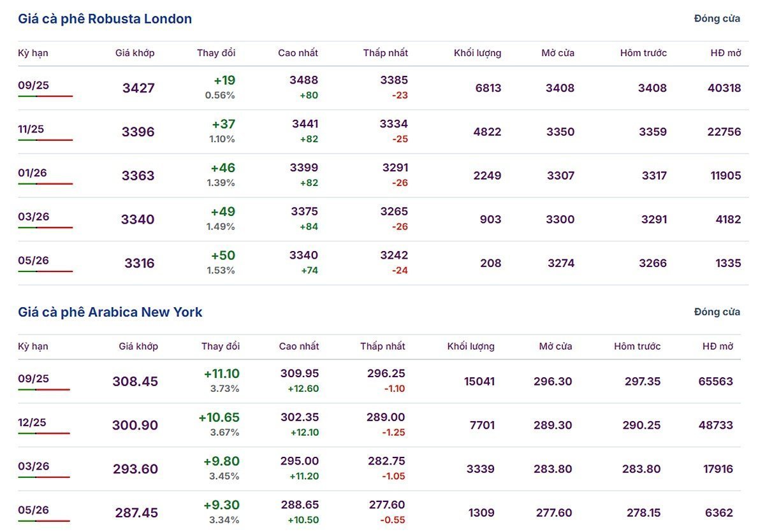Click the Robusta table's Giá khớp column header
The image size is (765, 532).
135,53
